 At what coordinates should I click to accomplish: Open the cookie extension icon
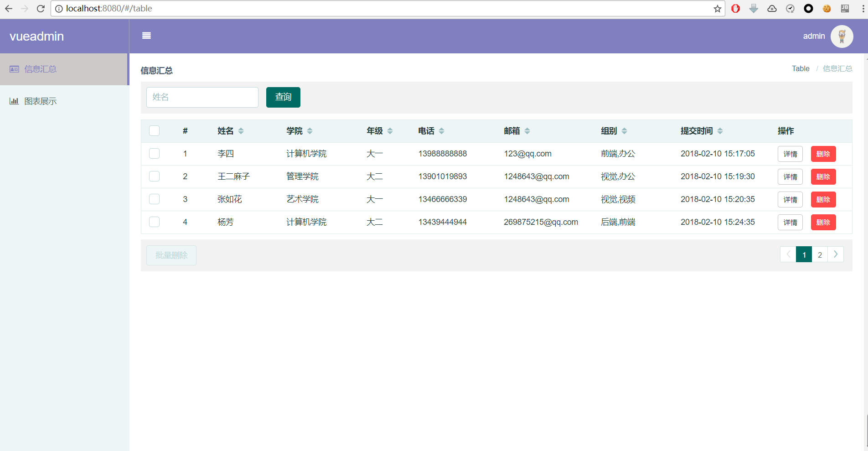coord(827,9)
